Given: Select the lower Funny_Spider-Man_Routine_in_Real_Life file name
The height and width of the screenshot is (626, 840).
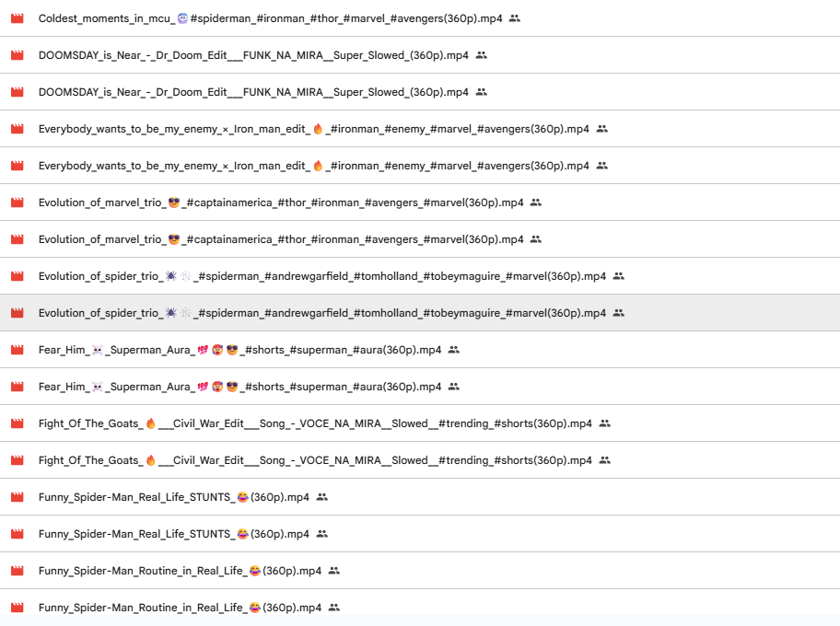Looking at the screenshot, I should point(180,608).
